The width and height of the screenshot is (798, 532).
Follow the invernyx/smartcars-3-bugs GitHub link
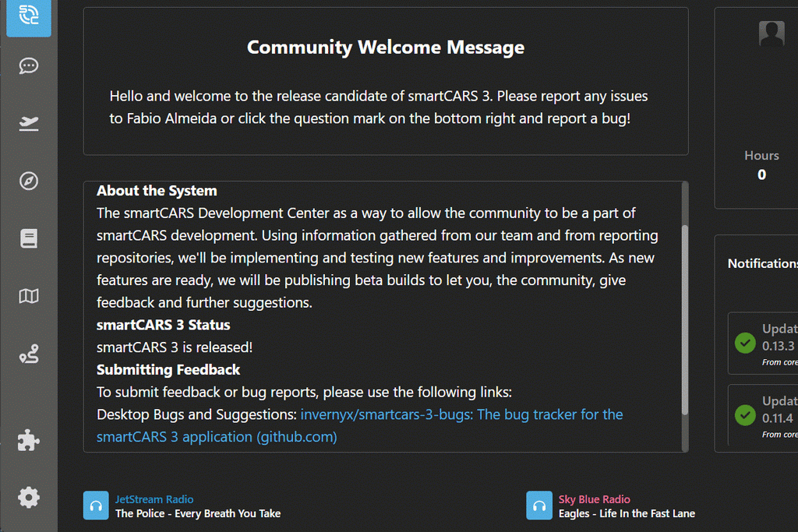coord(461,414)
